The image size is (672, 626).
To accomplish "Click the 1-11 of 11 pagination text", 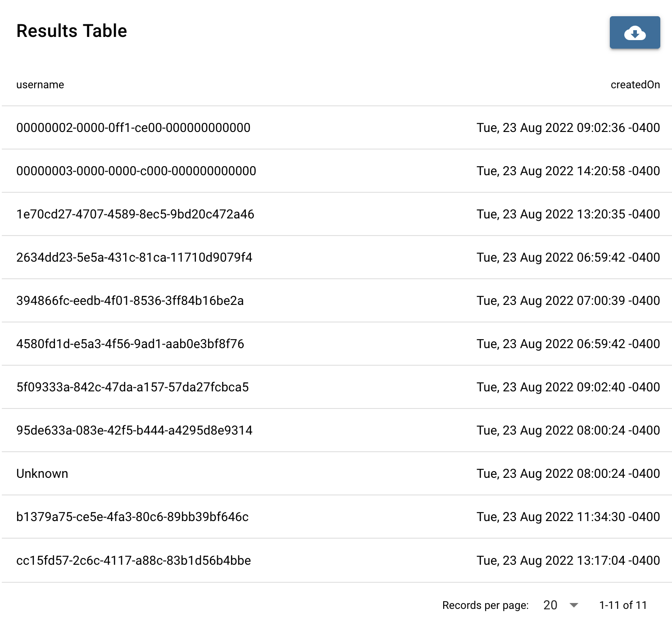I will [623, 605].
